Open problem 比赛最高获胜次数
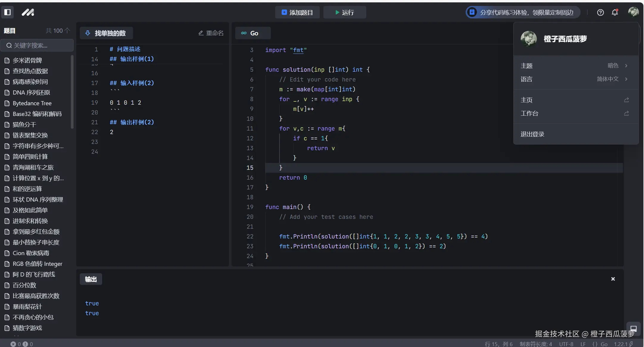Viewport: 644px width, 347px height. tap(36, 296)
